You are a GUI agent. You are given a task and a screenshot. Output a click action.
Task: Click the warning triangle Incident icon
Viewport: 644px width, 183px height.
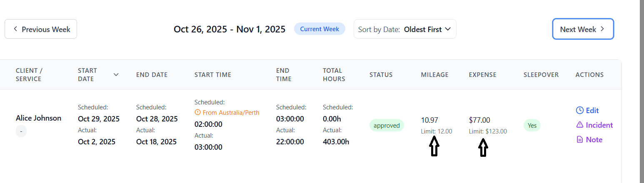click(x=579, y=125)
